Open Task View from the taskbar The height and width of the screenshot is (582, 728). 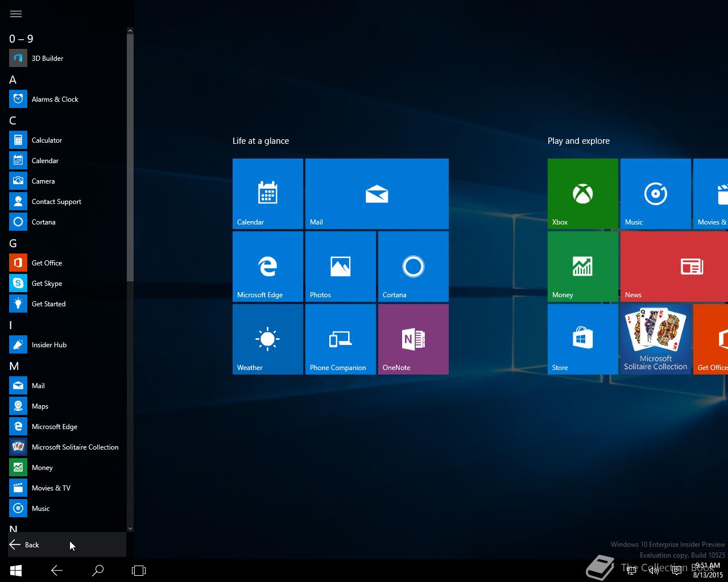click(x=139, y=571)
